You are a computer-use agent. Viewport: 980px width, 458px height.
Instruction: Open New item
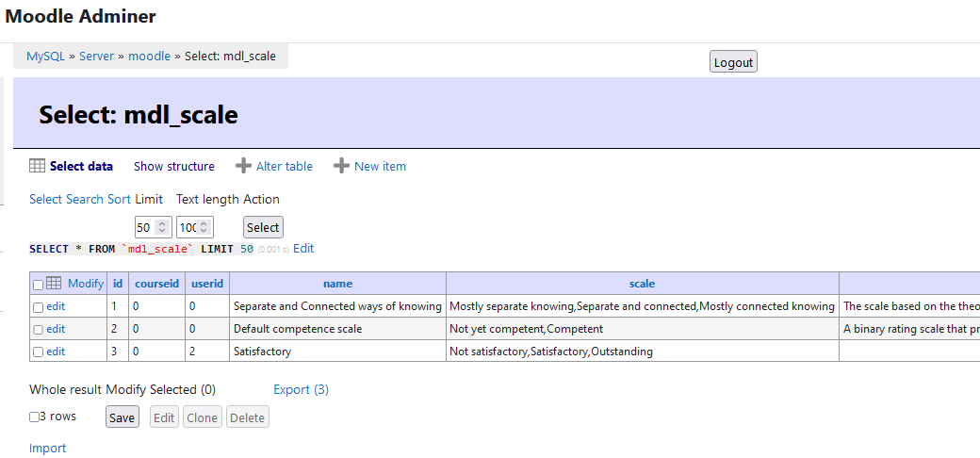[380, 166]
